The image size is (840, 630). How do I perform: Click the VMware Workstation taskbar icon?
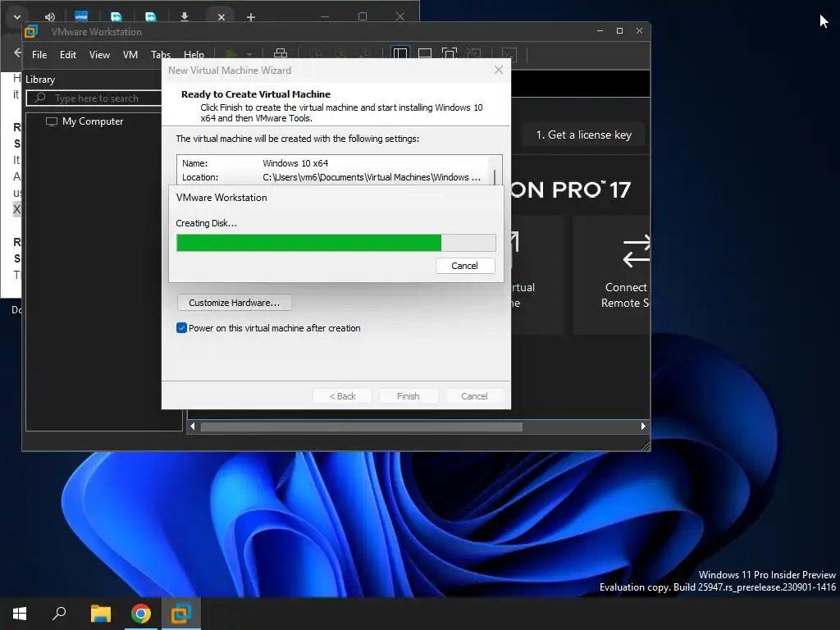pos(181,614)
